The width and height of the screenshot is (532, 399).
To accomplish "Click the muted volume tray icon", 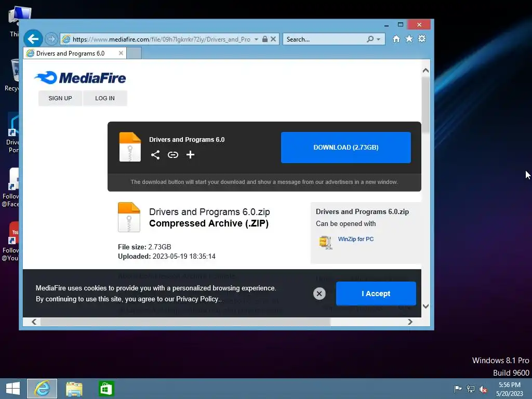I will pos(483,389).
